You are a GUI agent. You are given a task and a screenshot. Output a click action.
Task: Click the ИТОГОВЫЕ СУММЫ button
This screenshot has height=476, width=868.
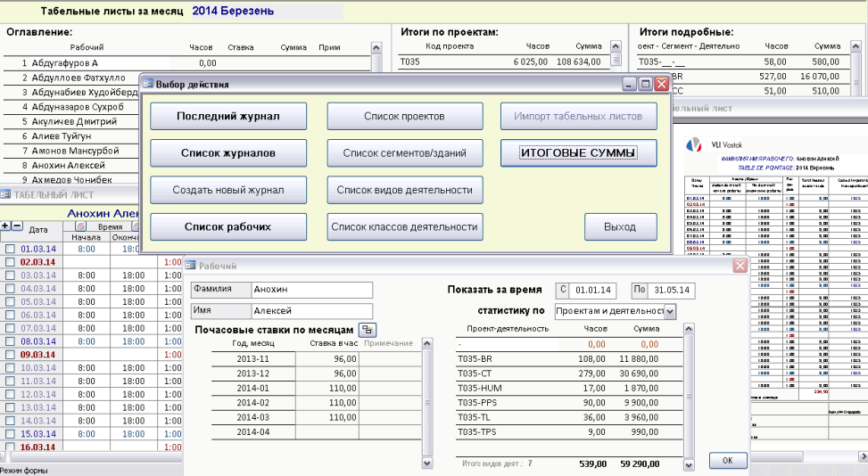click(578, 153)
